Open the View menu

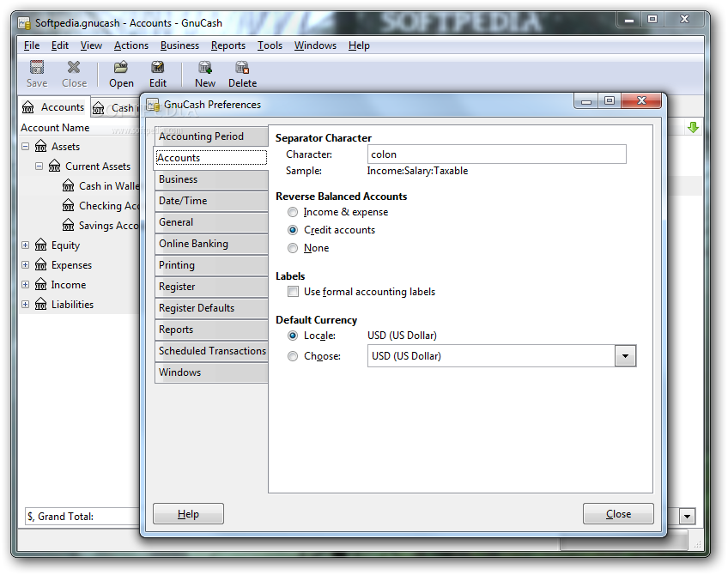pos(91,45)
